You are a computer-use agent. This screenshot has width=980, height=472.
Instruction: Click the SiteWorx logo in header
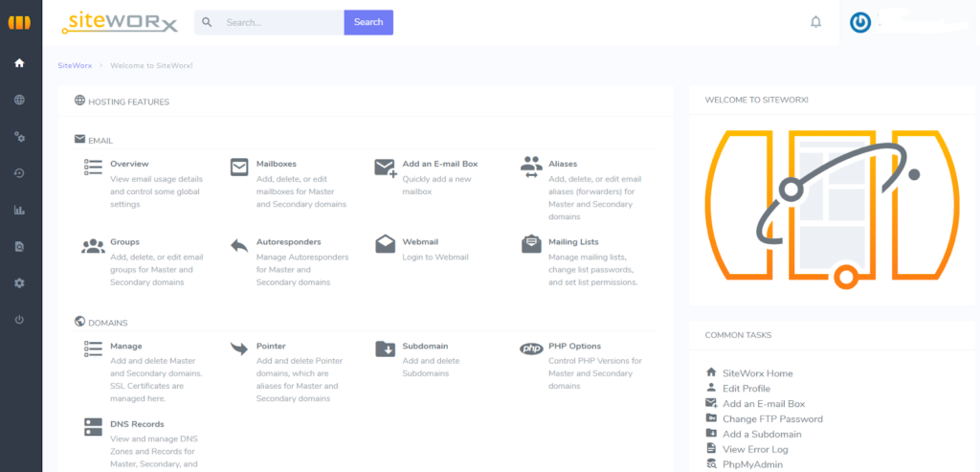coord(120,23)
